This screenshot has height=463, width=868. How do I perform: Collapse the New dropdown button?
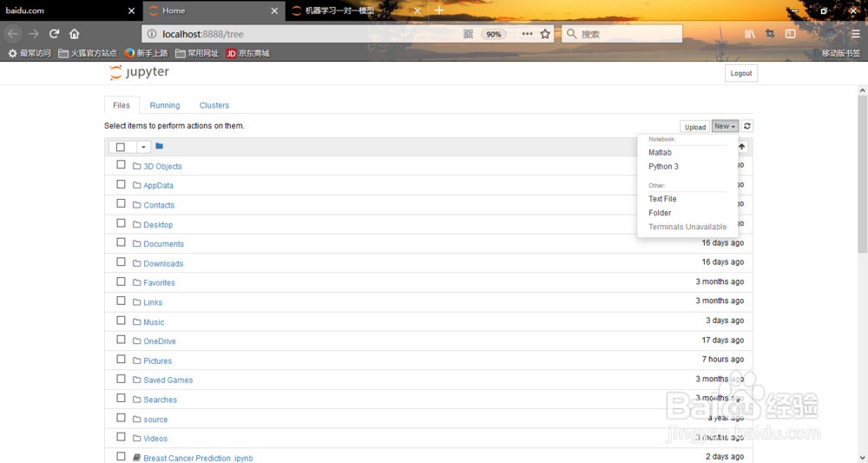(x=725, y=126)
